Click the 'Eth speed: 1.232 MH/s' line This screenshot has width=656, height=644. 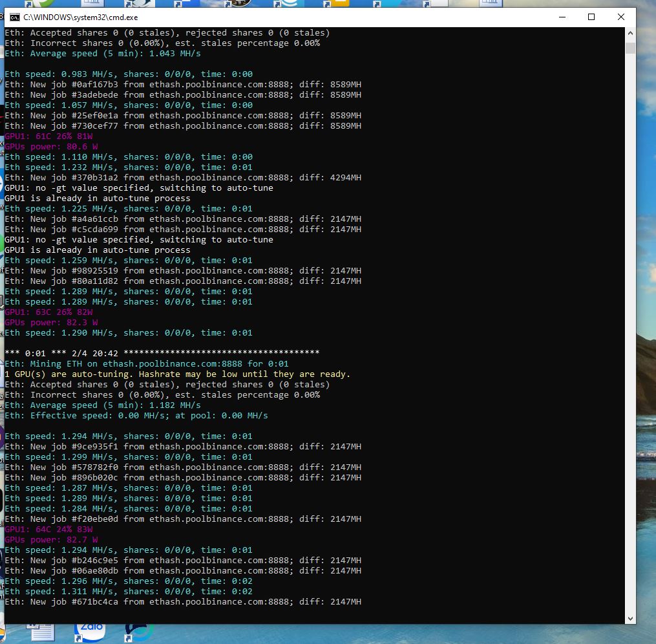click(x=129, y=167)
